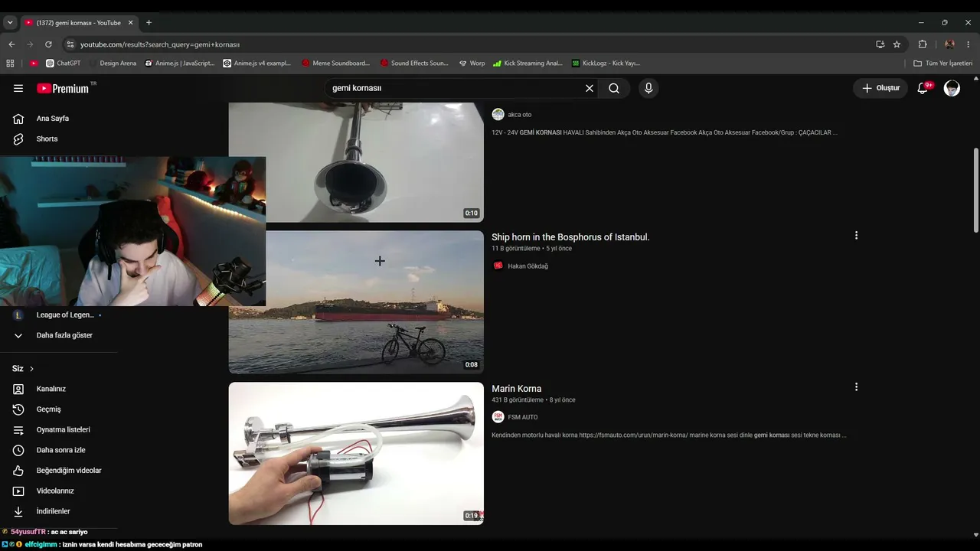Image resolution: width=980 pixels, height=551 pixels.
Task: Click the browser address bar URL
Action: pyautogui.click(x=160, y=44)
